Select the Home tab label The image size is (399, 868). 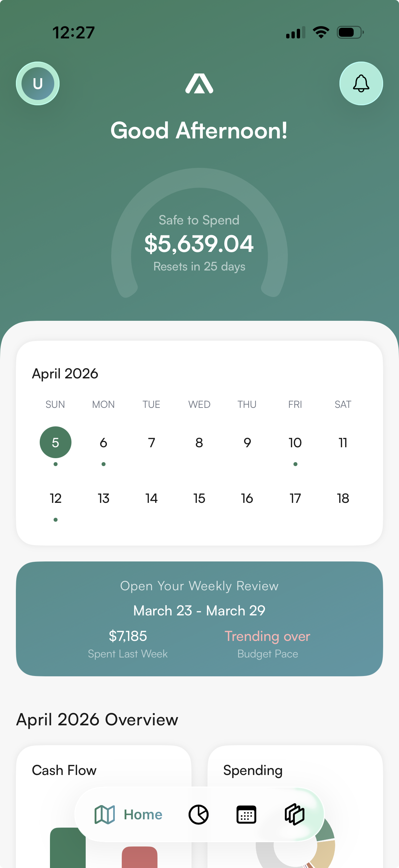[143, 814]
